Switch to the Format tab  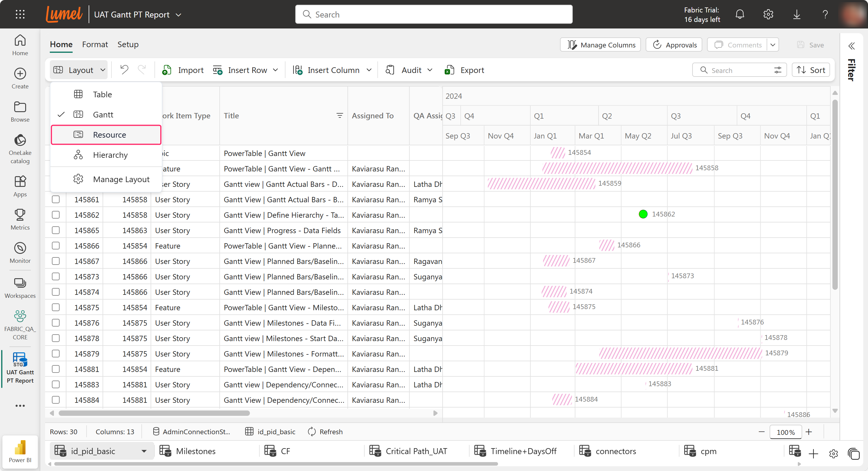coord(95,44)
